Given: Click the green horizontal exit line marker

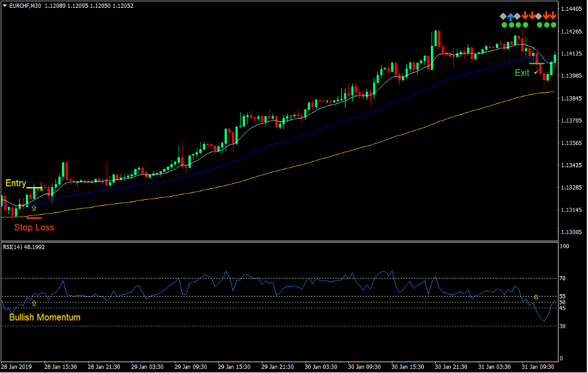Looking at the screenshot, I should tap(536, 63).
